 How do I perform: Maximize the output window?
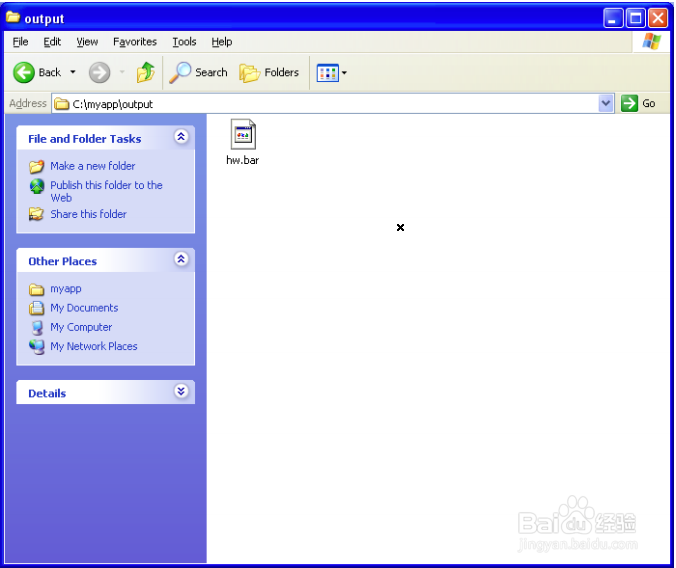635,18
